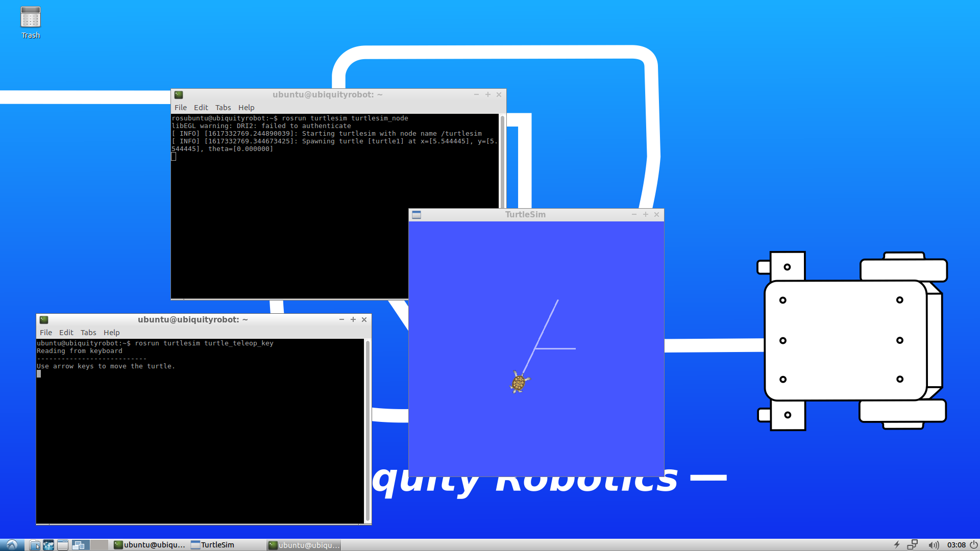Close the teleop_key terminal window

pos(364,319)
